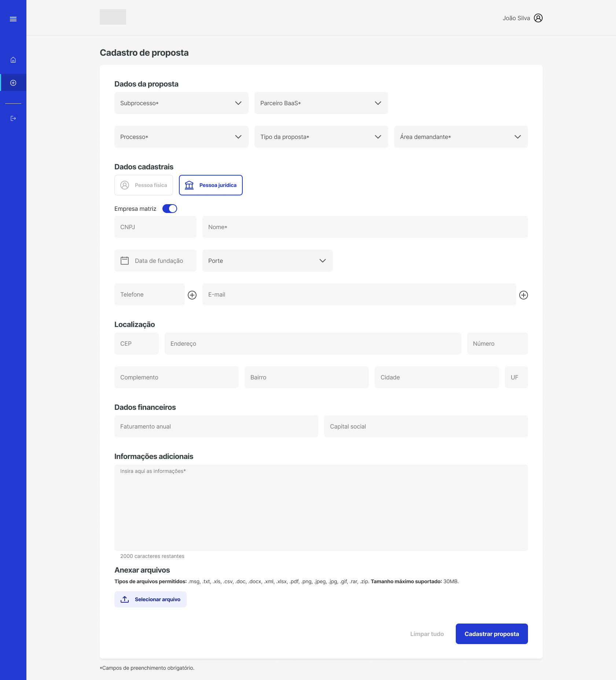Viewport: 616px width, 680px height.
Task: Click the Selecionar arquivo upload button
Action: pyautogui.click(x=150, y=599)
